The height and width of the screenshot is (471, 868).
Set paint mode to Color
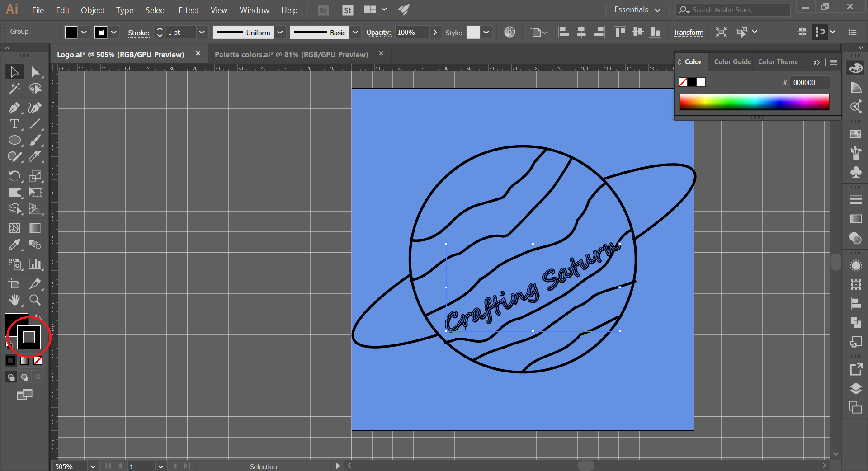click(10, 361)
